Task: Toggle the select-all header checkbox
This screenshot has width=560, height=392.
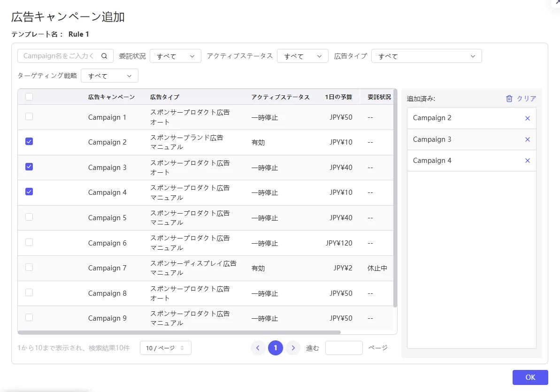Action: click(29, 97)
